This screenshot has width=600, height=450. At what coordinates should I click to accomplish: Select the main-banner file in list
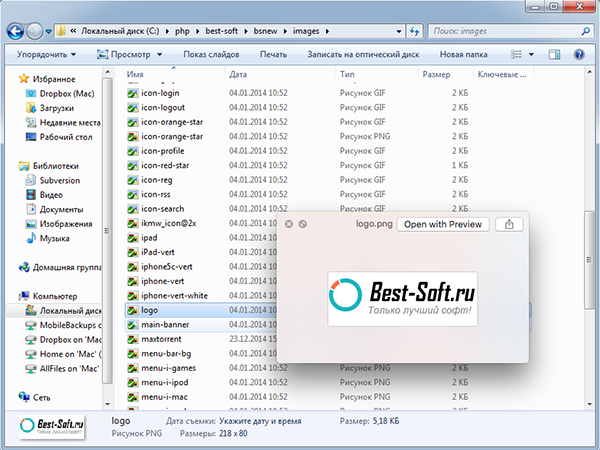(165, 325)
